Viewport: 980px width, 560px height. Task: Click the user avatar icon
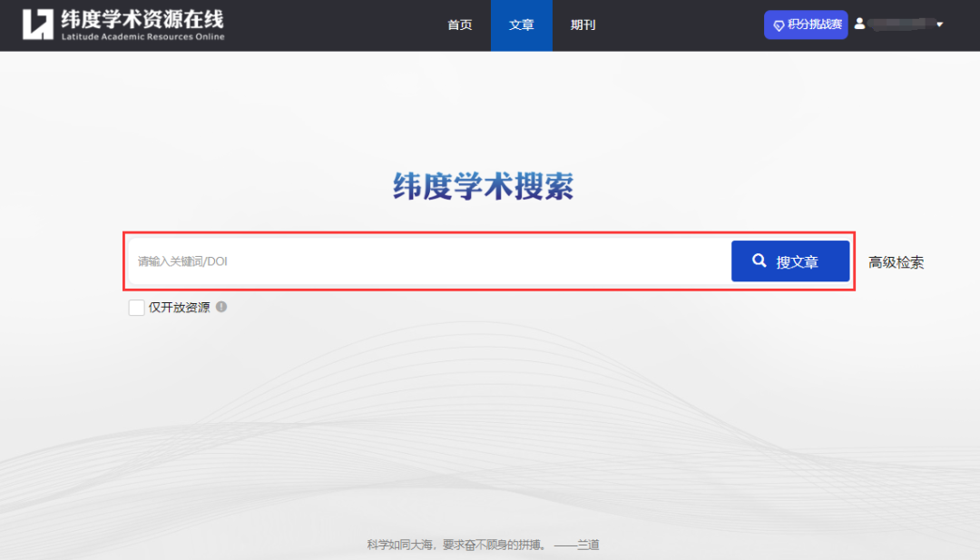point(859,24)
